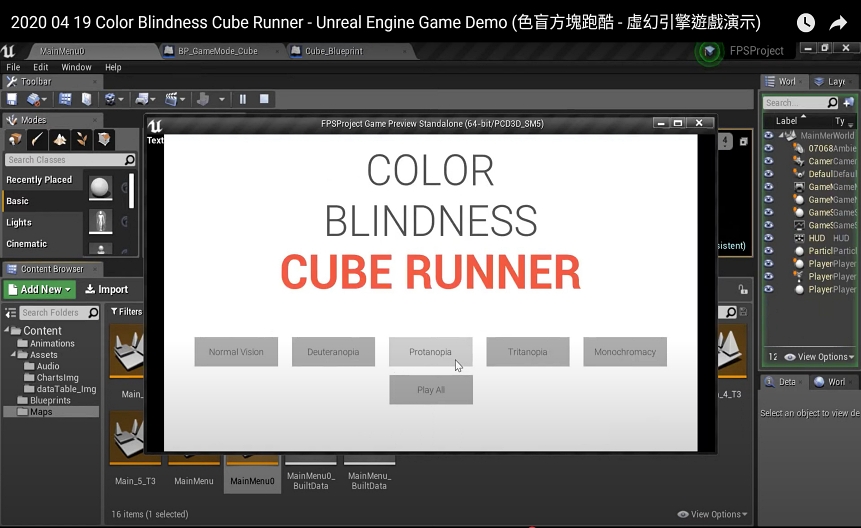Image resolution: width=861 pixels, height=528 pixels.
Task: Click the Normal Vision button
Action: click(x=236, y=352)
